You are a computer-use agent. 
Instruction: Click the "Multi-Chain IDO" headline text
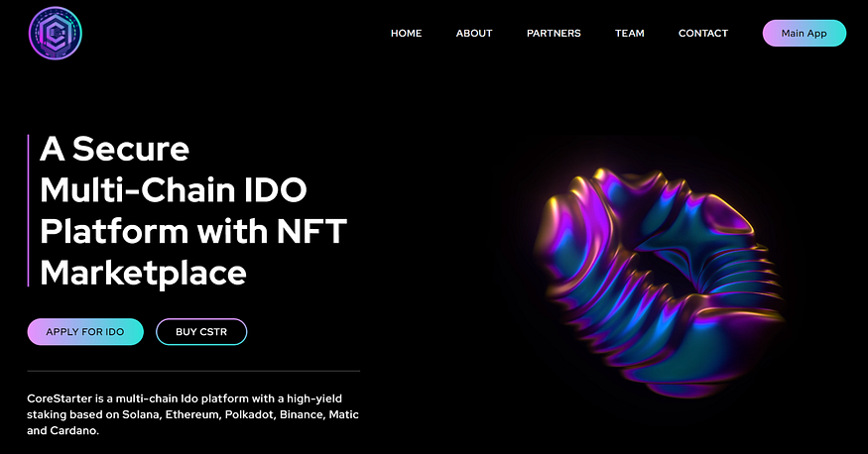[174, 189]
